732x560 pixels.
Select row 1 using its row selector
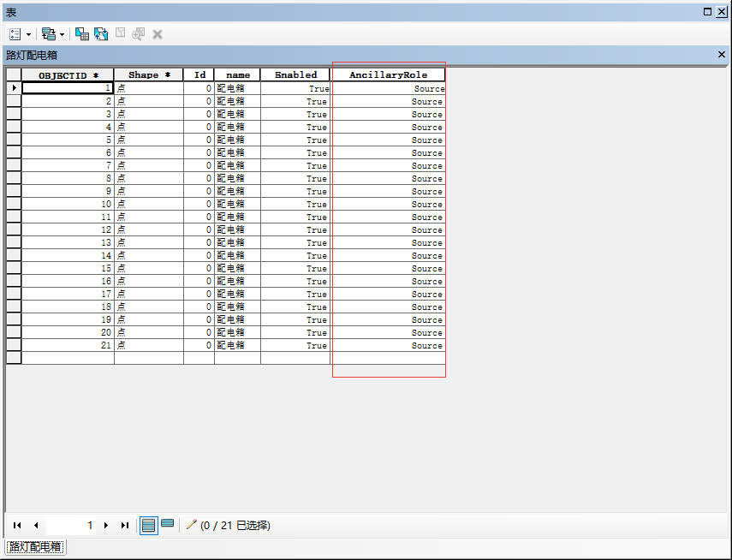coord(14,88)
